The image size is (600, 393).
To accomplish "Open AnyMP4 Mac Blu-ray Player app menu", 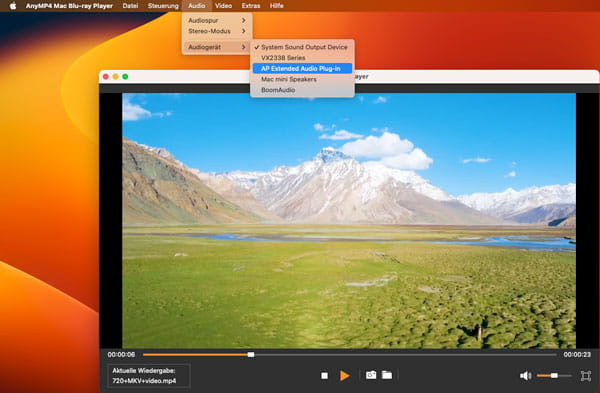I will 69,6.
